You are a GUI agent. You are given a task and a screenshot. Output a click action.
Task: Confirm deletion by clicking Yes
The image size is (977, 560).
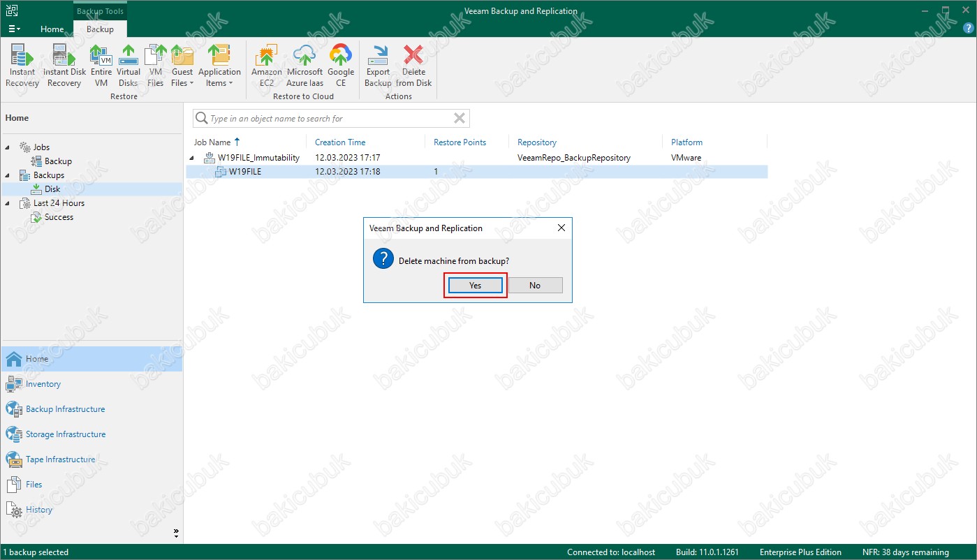(x=476, y=285)
